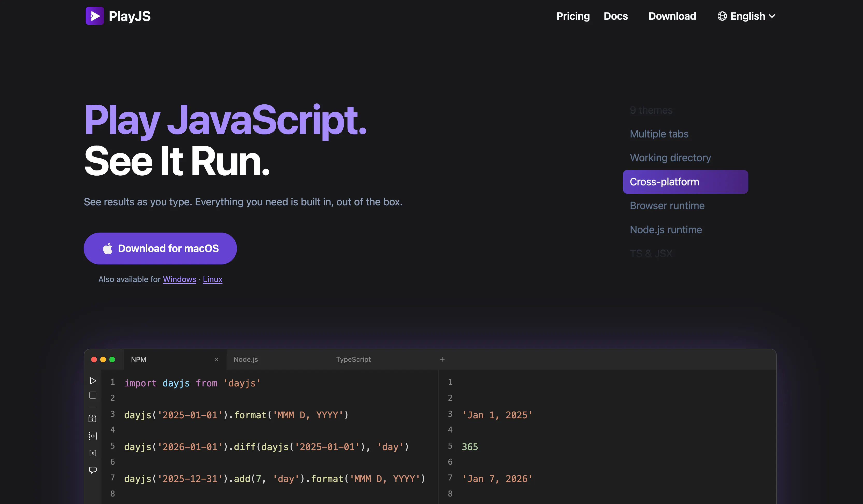The height and width of the screenshot is (504, 863).
Task: Click the code snippets icon in sidebar
Action: coord(92,436)
